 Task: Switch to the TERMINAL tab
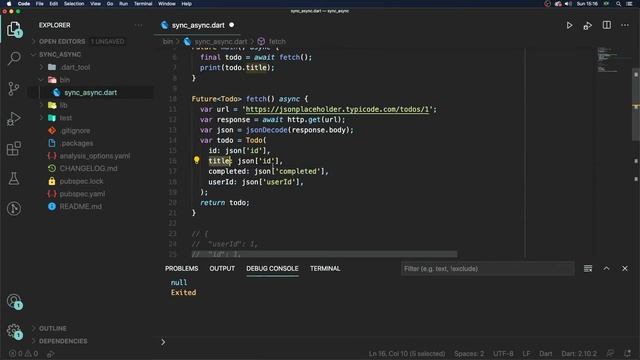pos(325,269)
